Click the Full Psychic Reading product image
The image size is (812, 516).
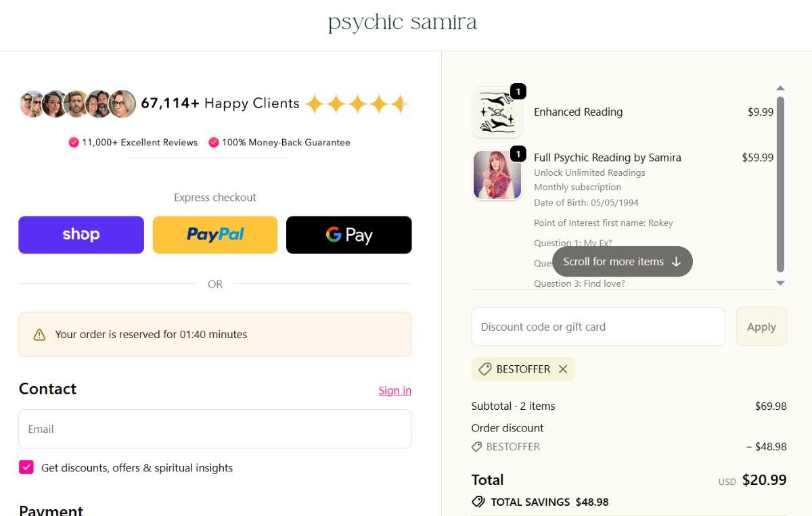pos(497,175)
